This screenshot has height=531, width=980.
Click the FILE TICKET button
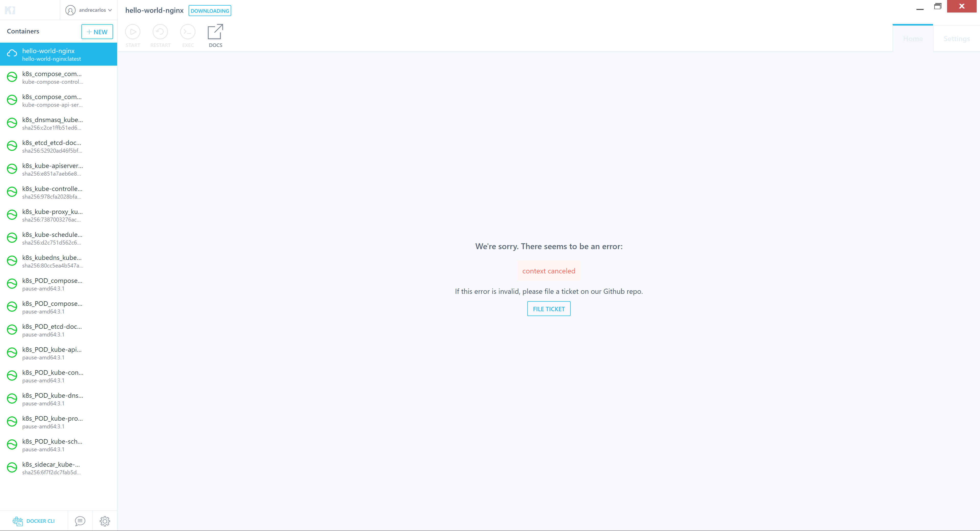click(x=549, y=309)
